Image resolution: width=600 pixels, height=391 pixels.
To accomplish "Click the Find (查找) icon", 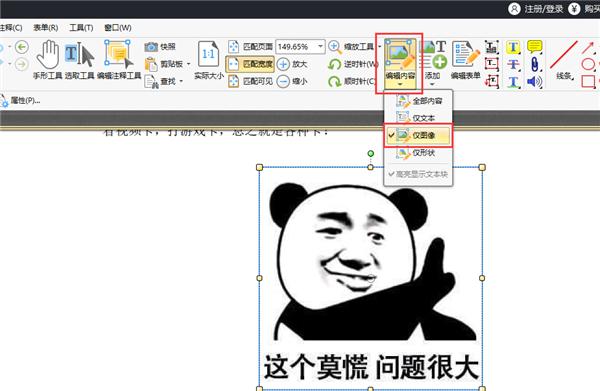I will pos(152,81).
